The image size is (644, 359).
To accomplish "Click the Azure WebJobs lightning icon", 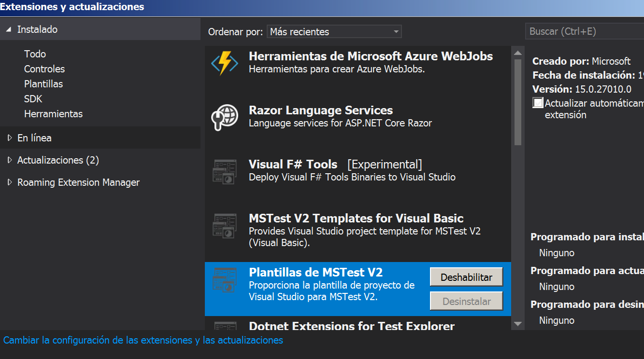I will pyautogui.click(x=225, y=63).
